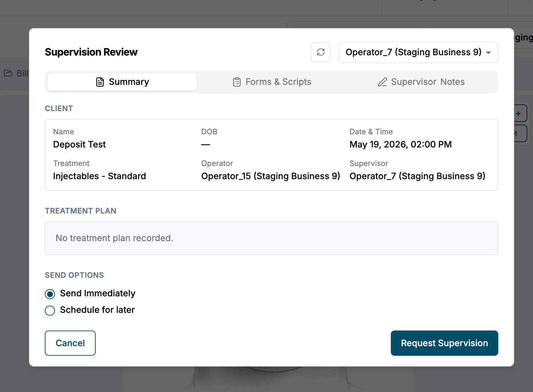Screen dimensions: 533x392
Task: Click the Operator_15 (Staging Business 9) operator value
Action: [x=271, y=176]
